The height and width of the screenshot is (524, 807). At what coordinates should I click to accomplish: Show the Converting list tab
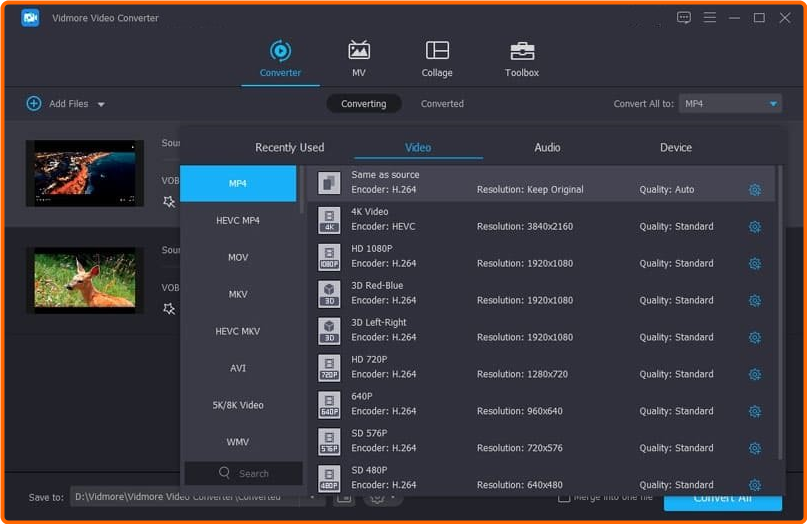point(363,103)
